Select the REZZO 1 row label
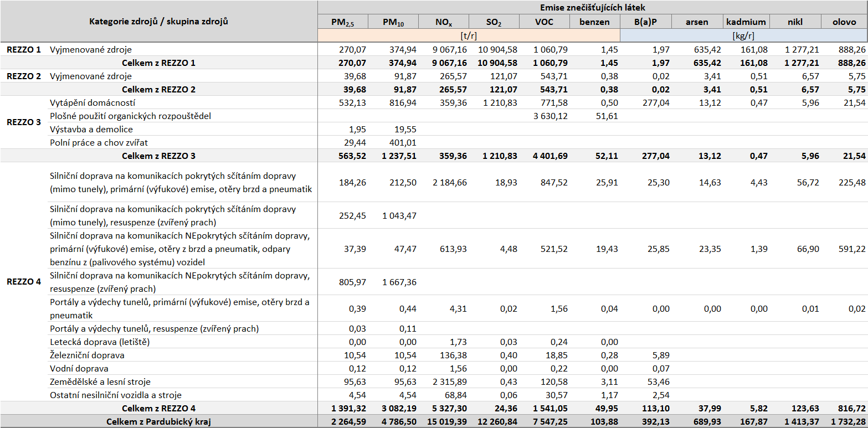The width and height of the screenshot is (868, 428). [24, 49]
